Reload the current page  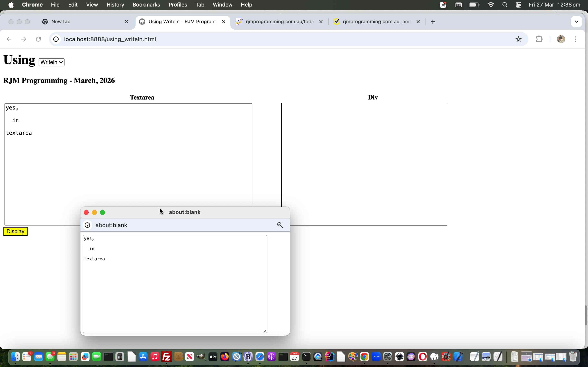(38, 39)
